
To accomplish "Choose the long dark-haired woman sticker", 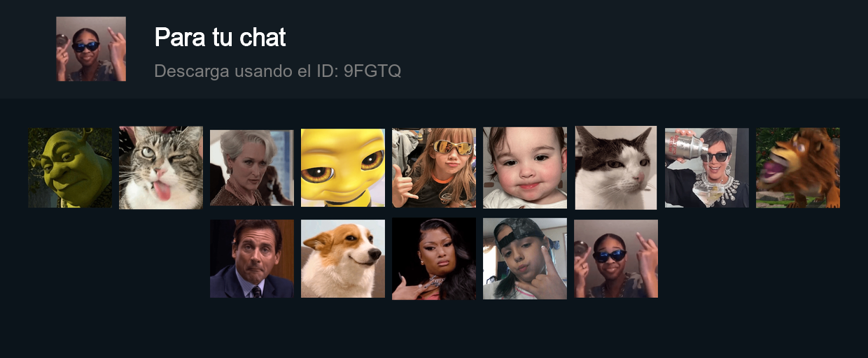I will click(434, 259).
